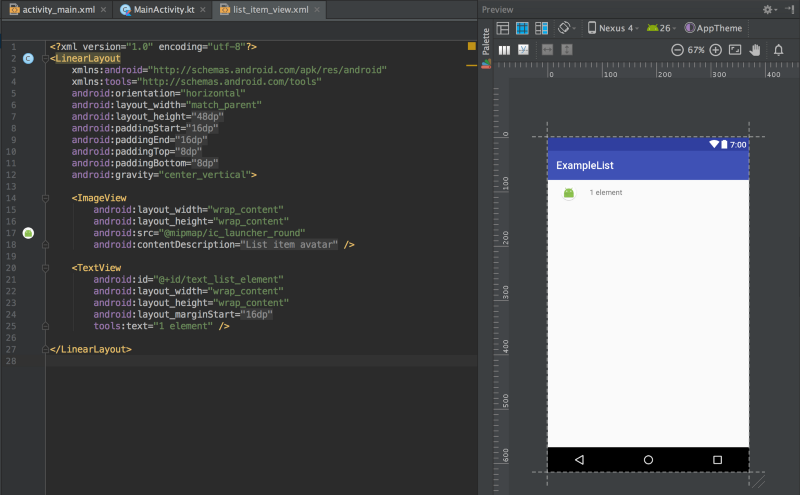Viewport: 800px width, 495px height.
Task: Click the Palette color wheel icon
Action: 486,64
